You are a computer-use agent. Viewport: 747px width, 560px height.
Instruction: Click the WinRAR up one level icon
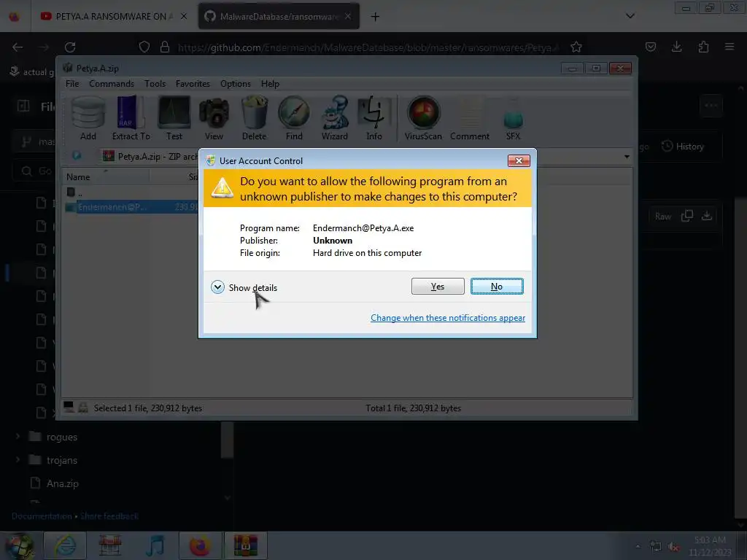(x=76, y=156)
